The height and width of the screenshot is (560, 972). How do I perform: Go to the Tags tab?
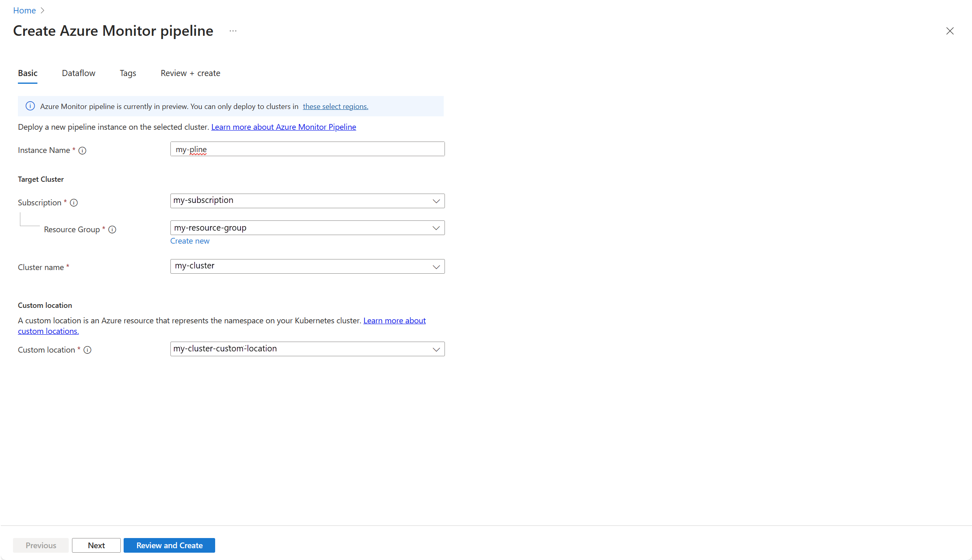[x=128, y=73]
